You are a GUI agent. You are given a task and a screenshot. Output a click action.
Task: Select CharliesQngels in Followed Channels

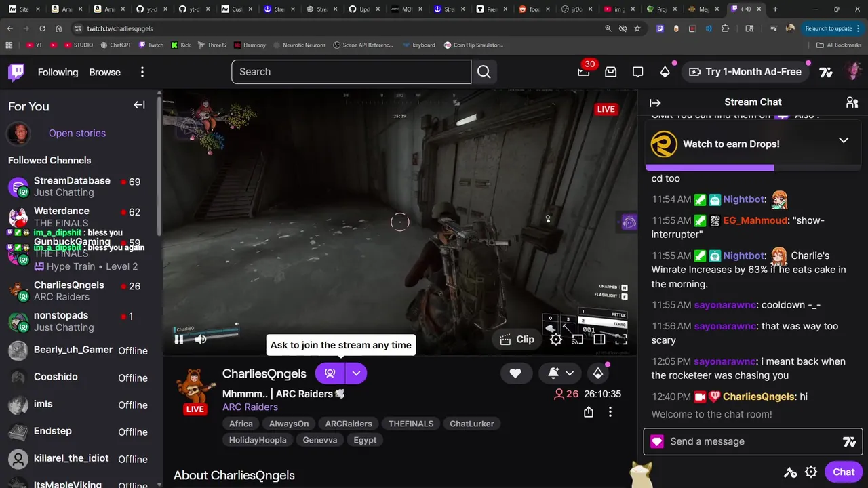(80, 291)
